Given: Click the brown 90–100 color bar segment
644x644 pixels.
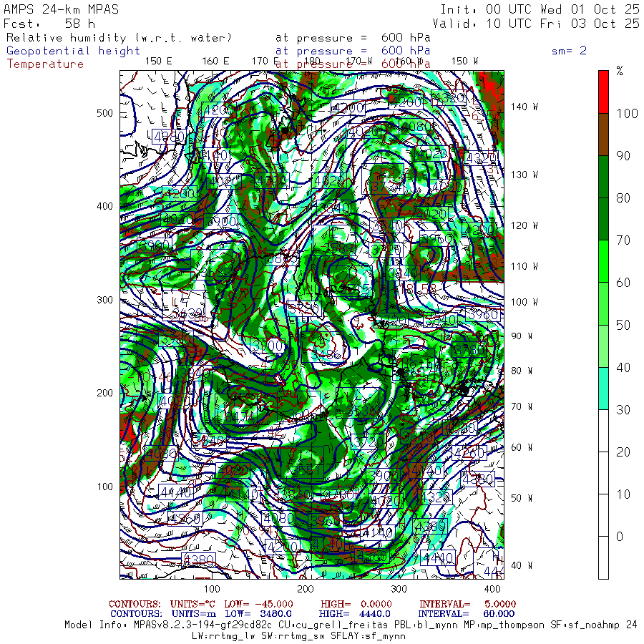Looking at the screenshot, I should click(603, 135).
